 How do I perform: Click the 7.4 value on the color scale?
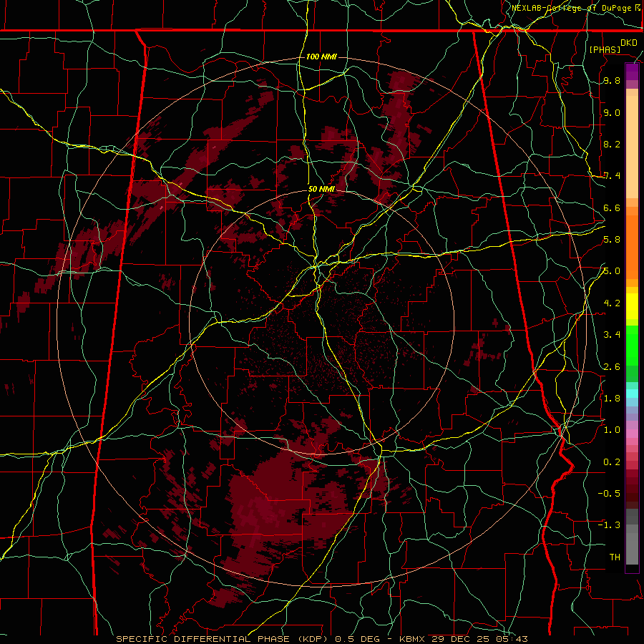612,176
